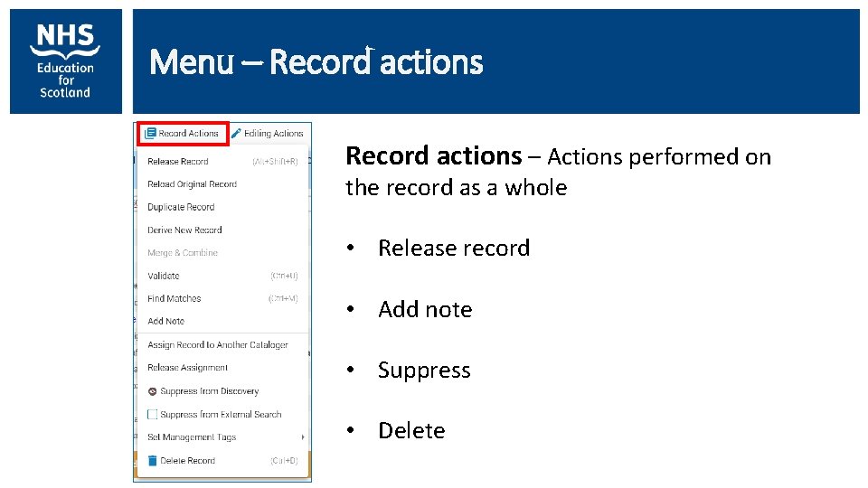
Task: Select Reload Original Record
Action: [x=192, y=184]
